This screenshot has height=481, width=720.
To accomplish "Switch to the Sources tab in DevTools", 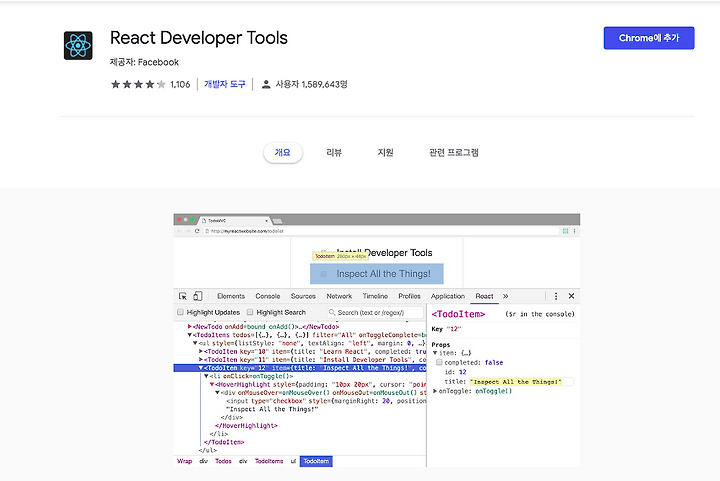I will point(303,296).
